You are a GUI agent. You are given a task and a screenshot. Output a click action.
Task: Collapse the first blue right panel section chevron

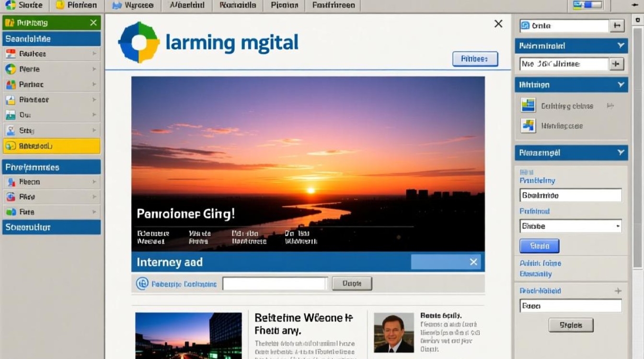[x=621, y=46]
